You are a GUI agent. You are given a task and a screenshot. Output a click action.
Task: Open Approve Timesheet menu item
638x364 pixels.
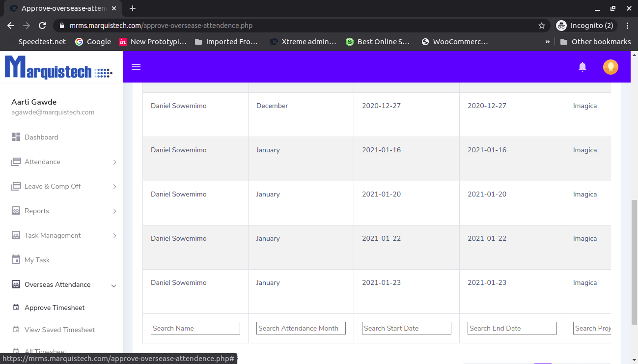click(x=55, y=308)
